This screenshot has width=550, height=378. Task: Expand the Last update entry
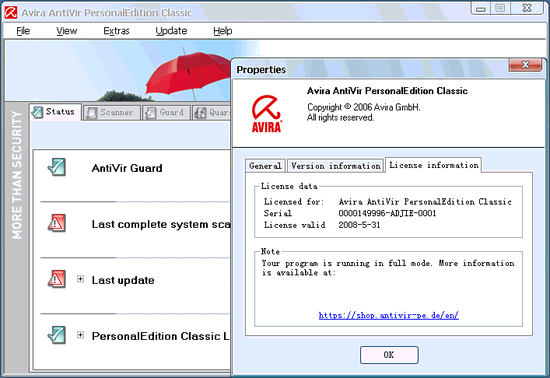(x=80, y=279)
